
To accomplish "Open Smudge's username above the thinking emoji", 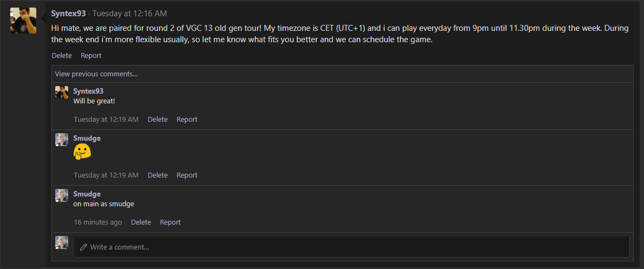I will pos(87,138).
